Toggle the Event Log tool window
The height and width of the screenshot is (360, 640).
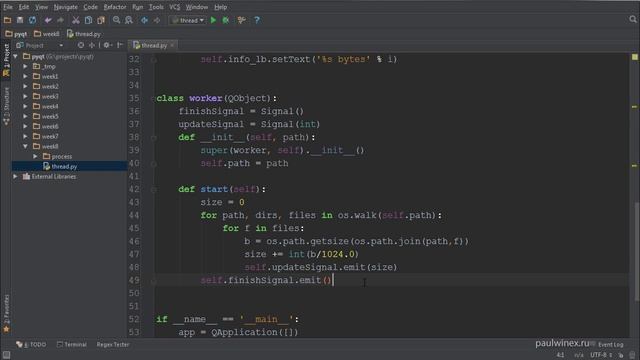tap(611, 345)
